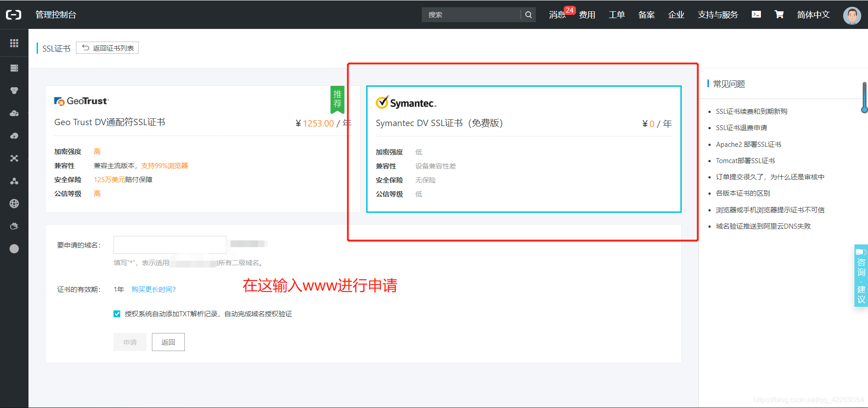Screen dimensions: 868x408
Task: Open the cloud network sidebar icon
Action: 14,113
